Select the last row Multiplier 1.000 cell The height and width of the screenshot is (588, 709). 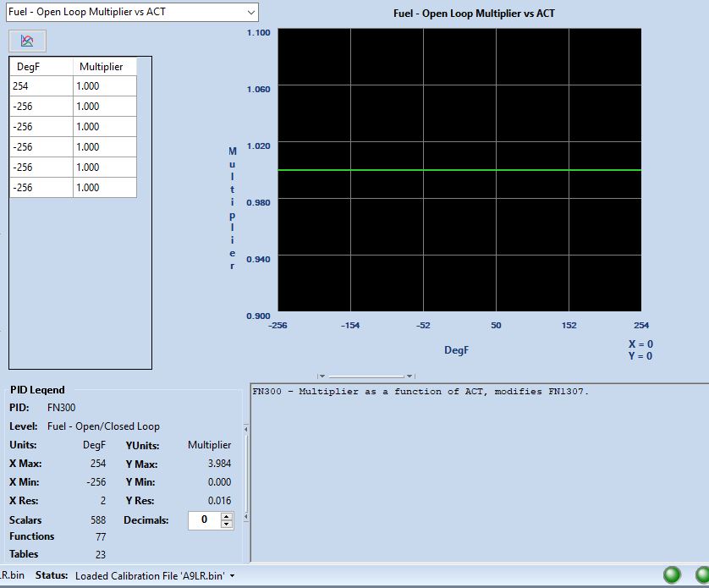point(104,187)
